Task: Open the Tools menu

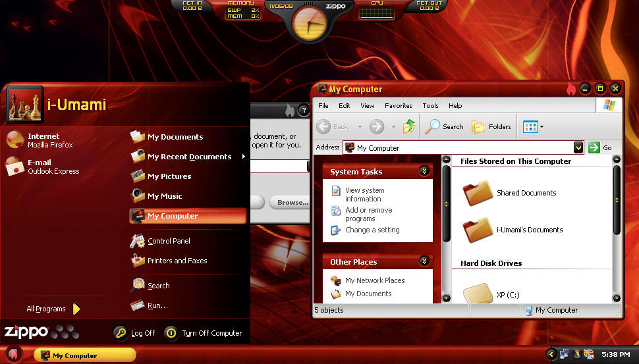Action: [430, 105]
